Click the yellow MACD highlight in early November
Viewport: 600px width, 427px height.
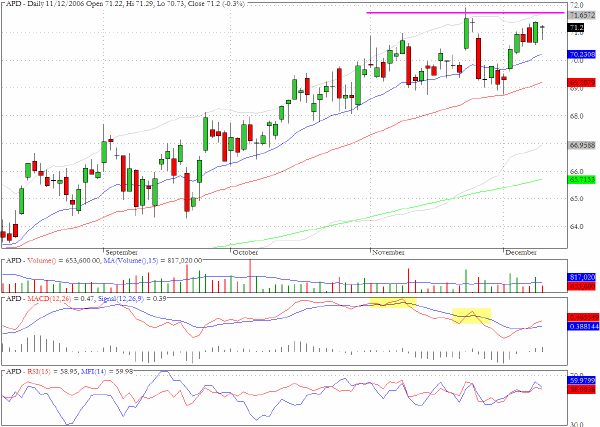[x=393, y=302]
